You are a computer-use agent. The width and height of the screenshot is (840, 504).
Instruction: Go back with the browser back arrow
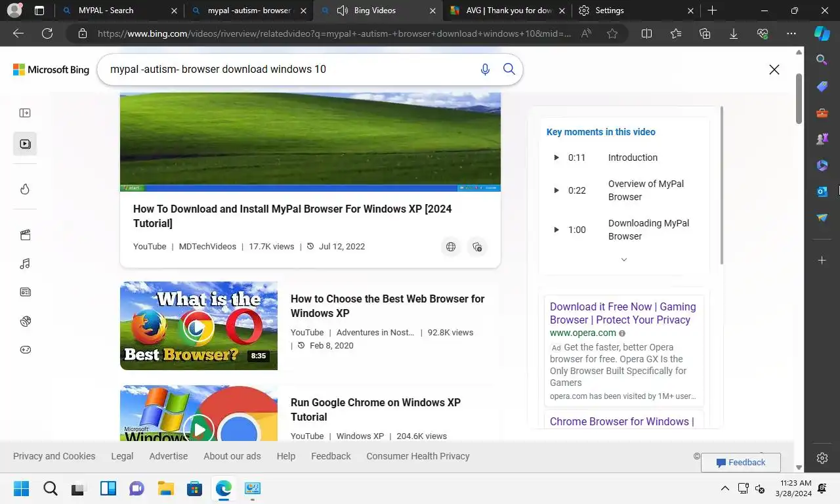pos(18,33)
